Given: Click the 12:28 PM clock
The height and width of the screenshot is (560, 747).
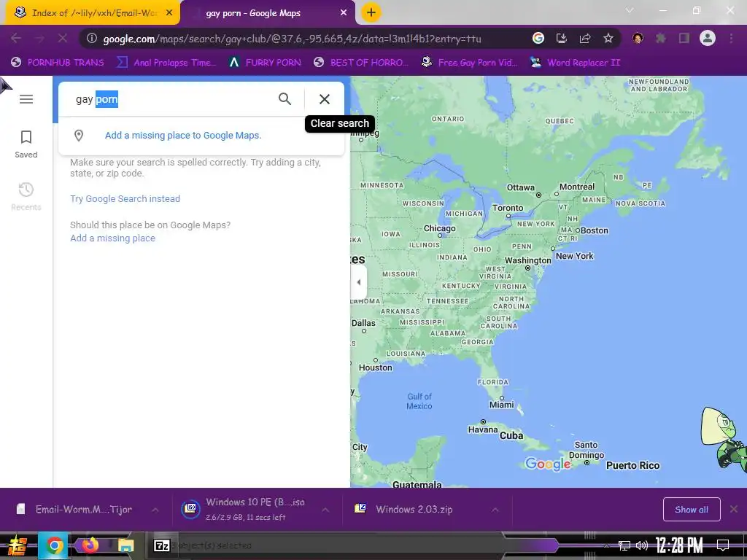Looking at the screenshot, I should pos(679,545).
